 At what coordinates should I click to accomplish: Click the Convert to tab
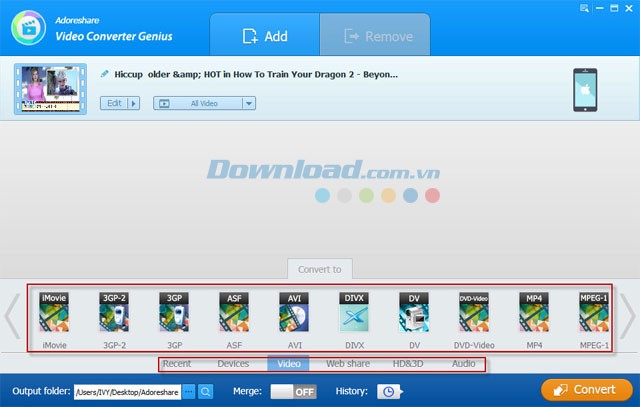320,269
